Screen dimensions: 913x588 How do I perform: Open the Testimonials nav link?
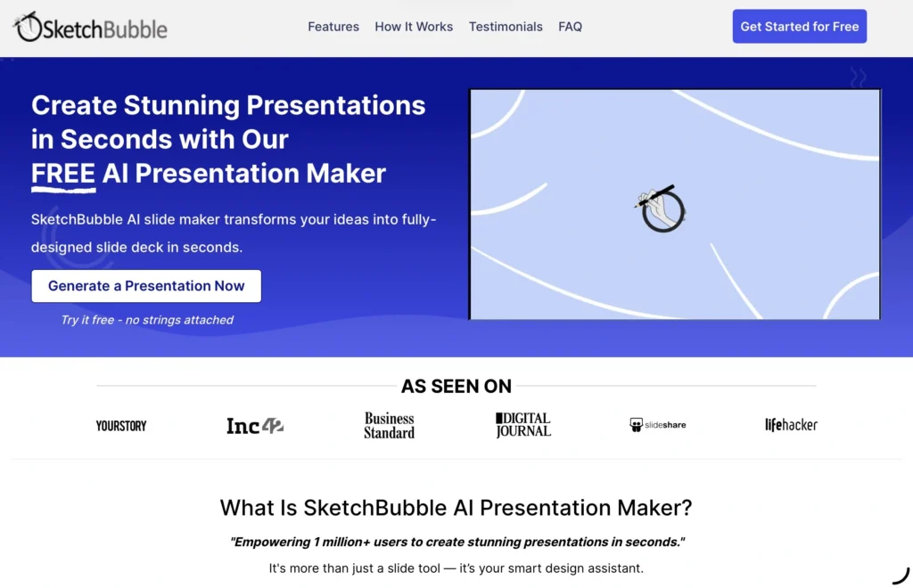coord(506,27)
